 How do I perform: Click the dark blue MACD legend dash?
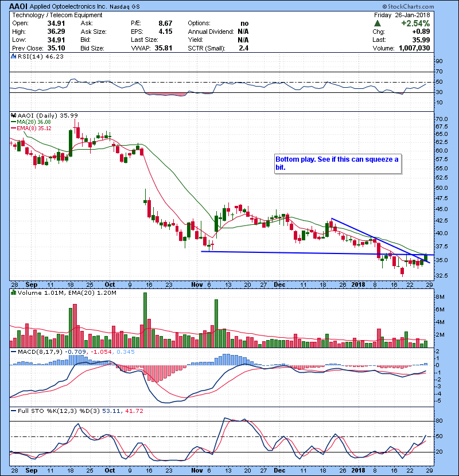click(14, 352)
